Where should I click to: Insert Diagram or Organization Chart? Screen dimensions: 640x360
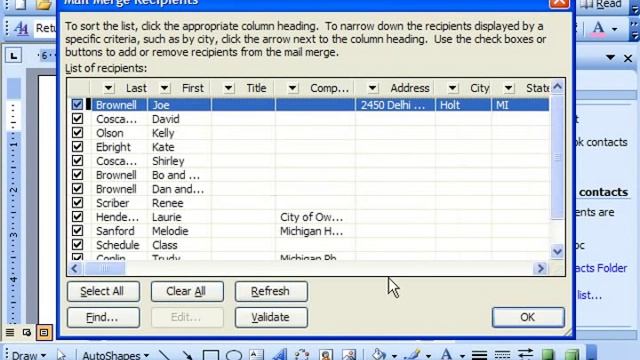click(302, 354)
